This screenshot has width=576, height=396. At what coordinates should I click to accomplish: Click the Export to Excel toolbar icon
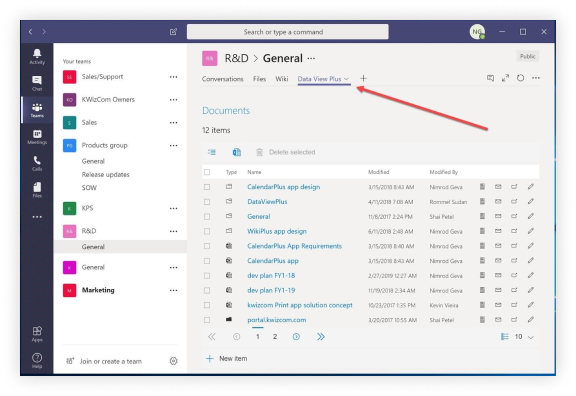[x=237, y=152]
